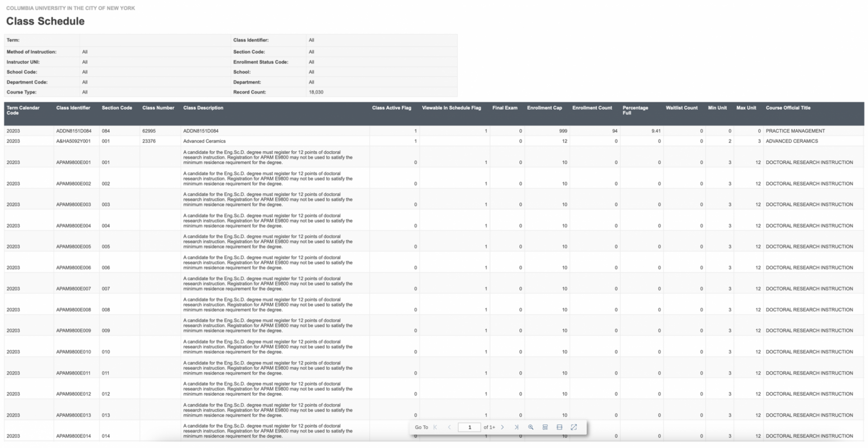Click the Class Identifier column header
The width and height of the screenshot is (868, 448).
click(73, 108)
